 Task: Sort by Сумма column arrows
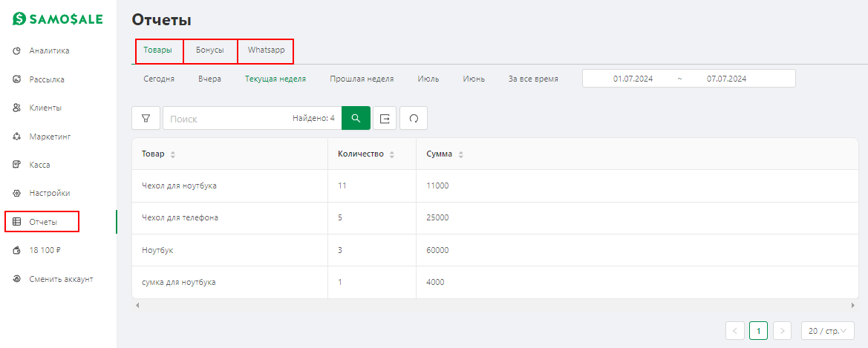[460, 155]
